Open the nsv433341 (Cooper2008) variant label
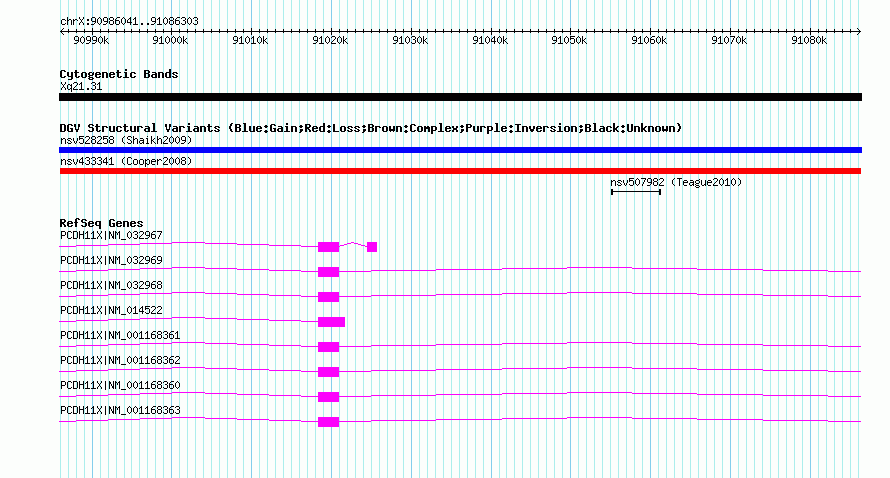 coord(126,161)
